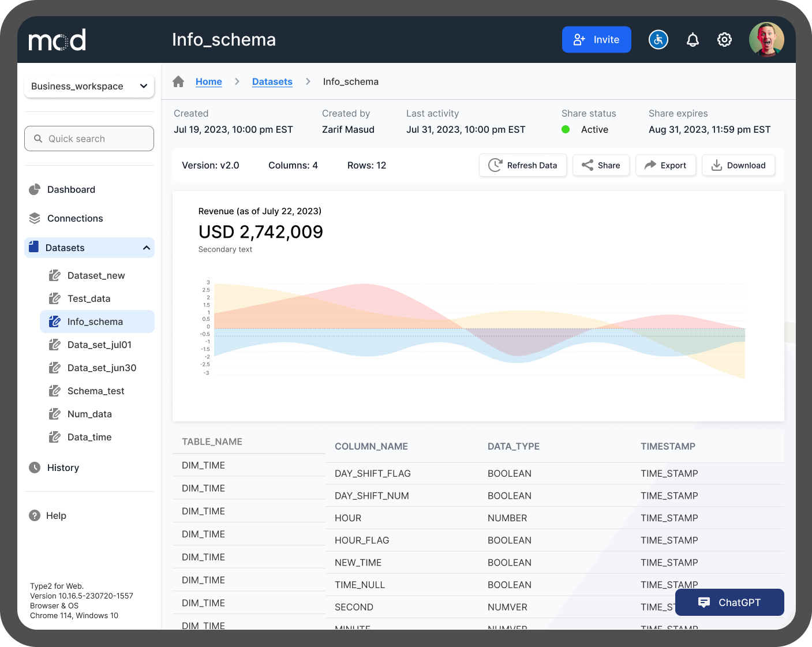Open Help in sidebar
812x647 pixels.
click(x=56, y=515)
